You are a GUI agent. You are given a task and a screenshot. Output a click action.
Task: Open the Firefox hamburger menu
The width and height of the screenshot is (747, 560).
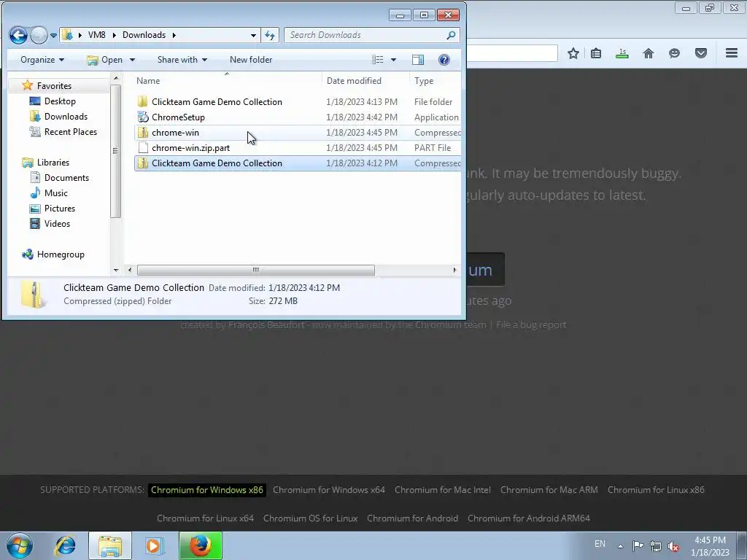(732, 52)
